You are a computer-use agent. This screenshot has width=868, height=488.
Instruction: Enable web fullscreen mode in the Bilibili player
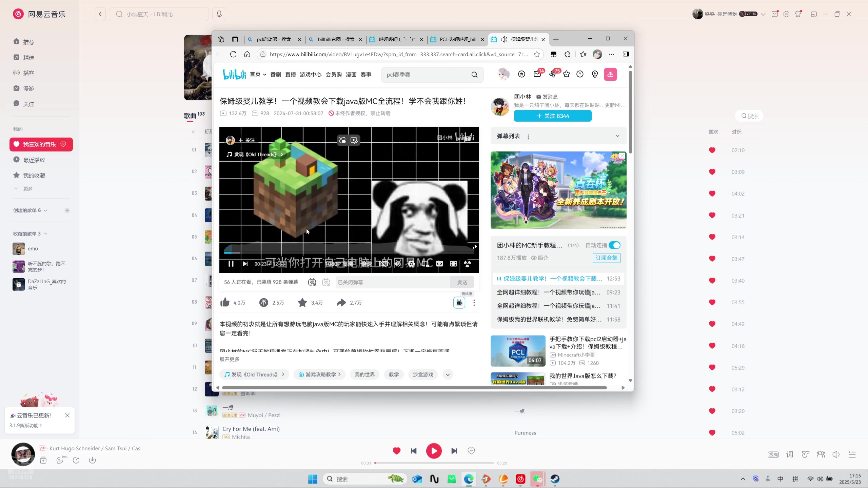pos(439,264)
